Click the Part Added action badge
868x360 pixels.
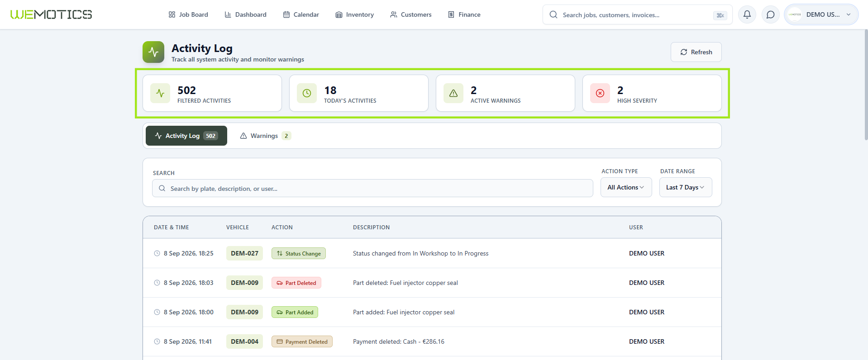tap(295, 312)
